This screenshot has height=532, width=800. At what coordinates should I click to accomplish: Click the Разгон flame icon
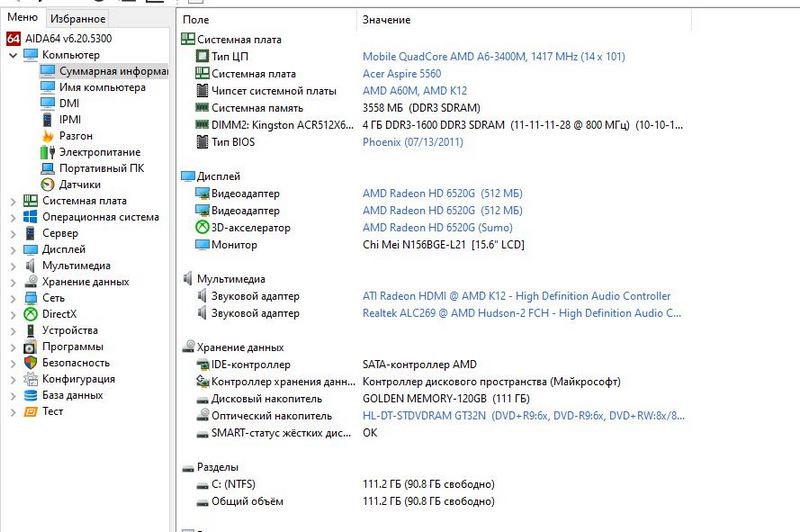click(47, 136)
